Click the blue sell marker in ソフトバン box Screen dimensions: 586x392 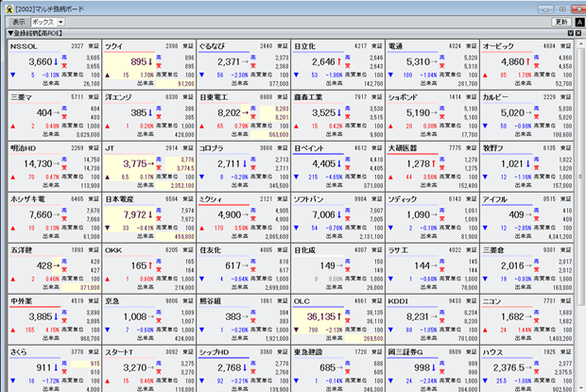coord(348,211)
